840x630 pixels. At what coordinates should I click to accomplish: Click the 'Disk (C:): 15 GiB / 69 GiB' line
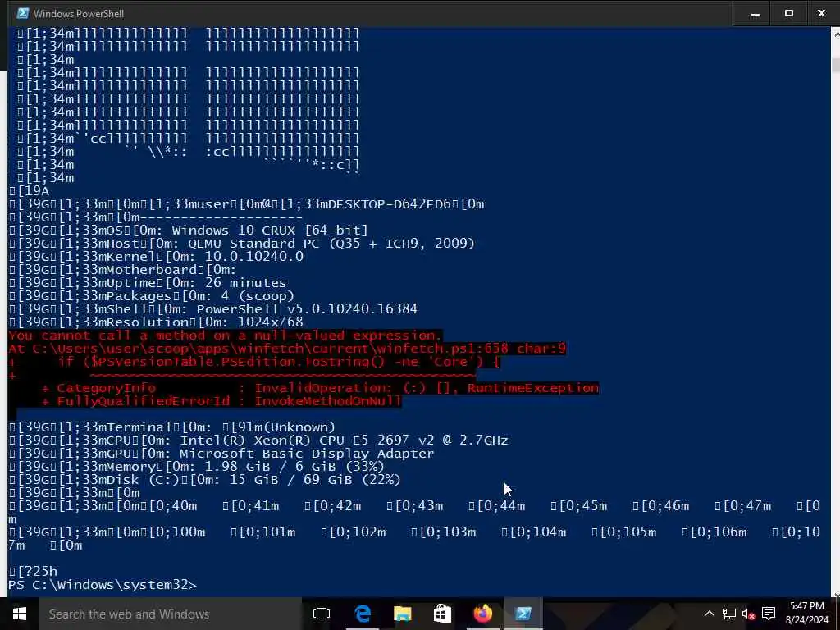coord(204,479)
